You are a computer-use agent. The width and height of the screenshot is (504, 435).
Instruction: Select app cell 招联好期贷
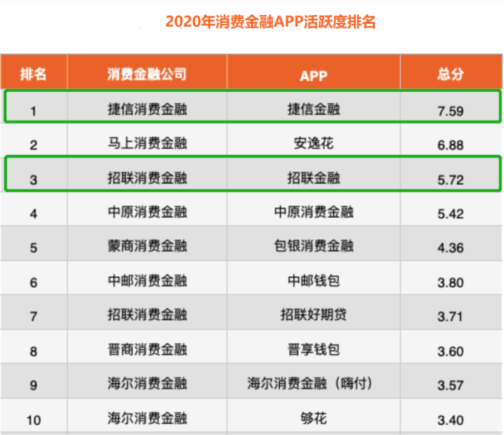pyautogui.click(x=314, y=315)
